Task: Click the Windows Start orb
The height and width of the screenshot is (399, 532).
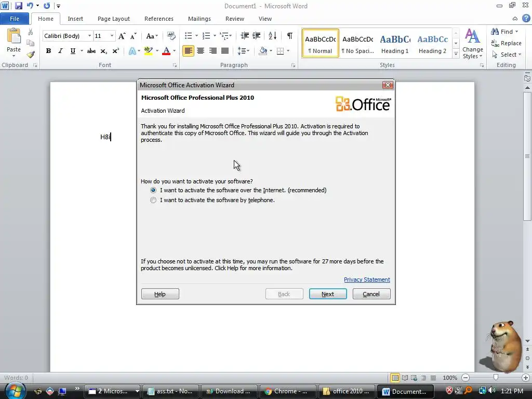Action: pos(15,391)
